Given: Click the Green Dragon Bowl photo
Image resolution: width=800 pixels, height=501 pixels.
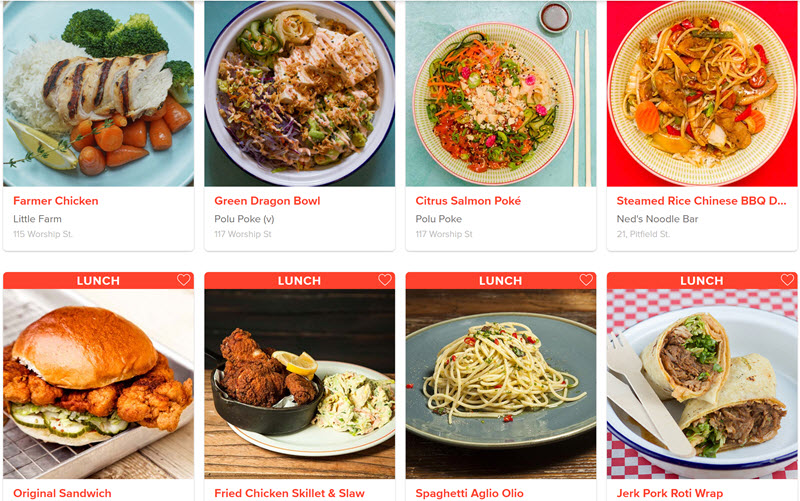Looking at the screenshot, I should (x=299, y=93).
